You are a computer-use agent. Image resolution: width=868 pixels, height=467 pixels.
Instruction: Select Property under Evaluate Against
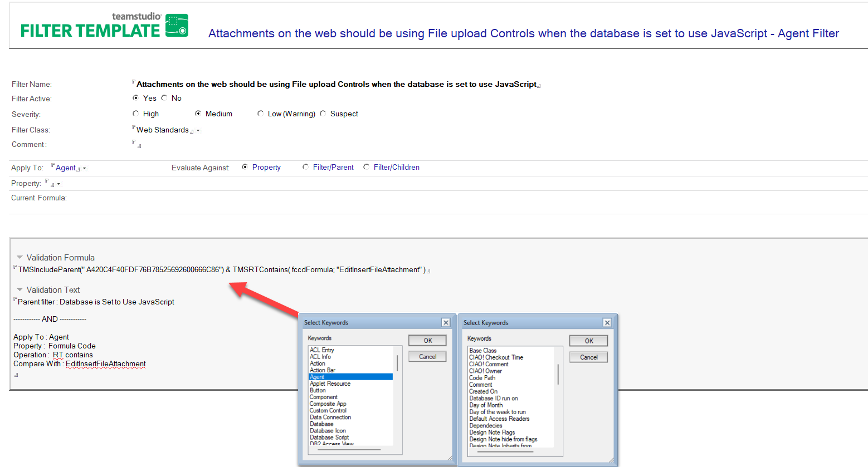[x=245, y=167]
